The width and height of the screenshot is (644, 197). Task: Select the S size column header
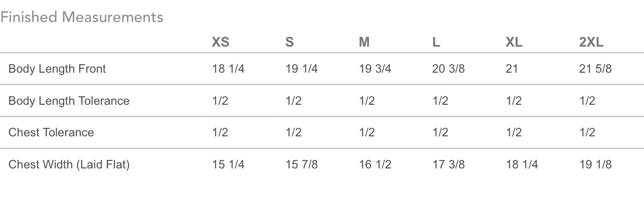pyautogui.click(x=289, y=43)
